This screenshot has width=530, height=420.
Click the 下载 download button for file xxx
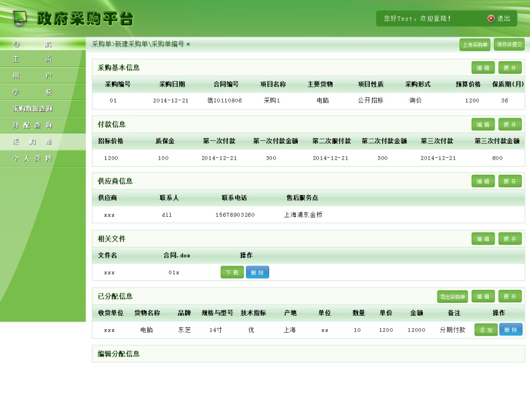point(231,272)
